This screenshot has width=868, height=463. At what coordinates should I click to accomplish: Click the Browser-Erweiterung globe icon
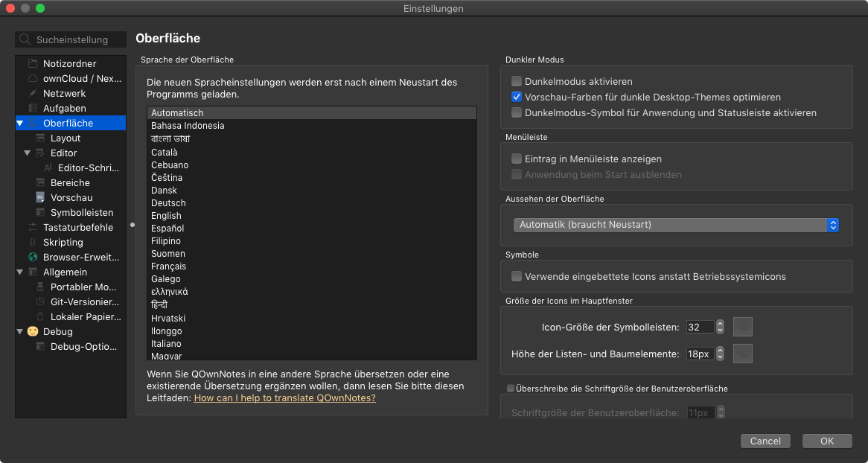(33, 257)
